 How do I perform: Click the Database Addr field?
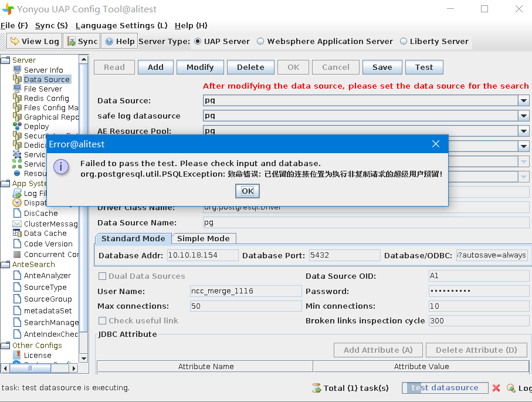pos(202,255)
